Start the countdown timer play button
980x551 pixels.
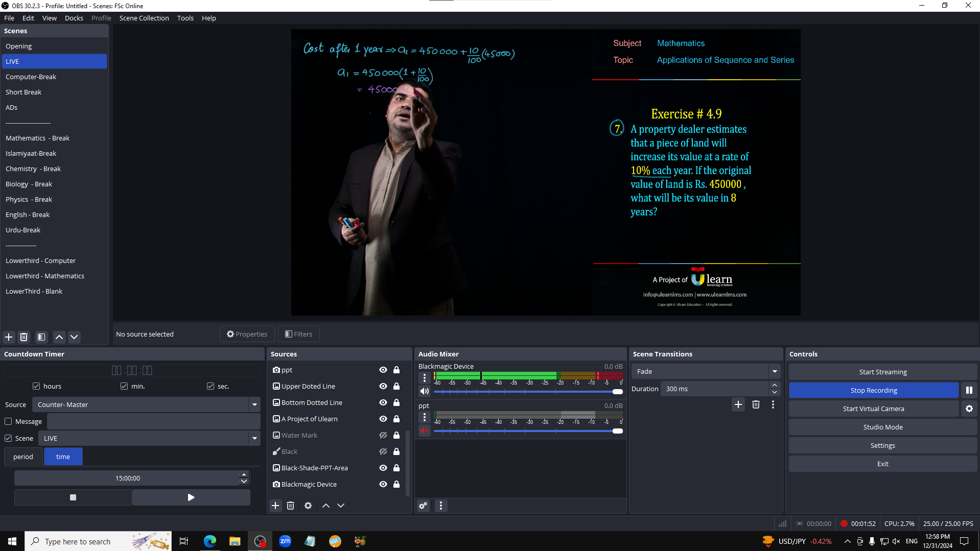click(x=191, y=497)
